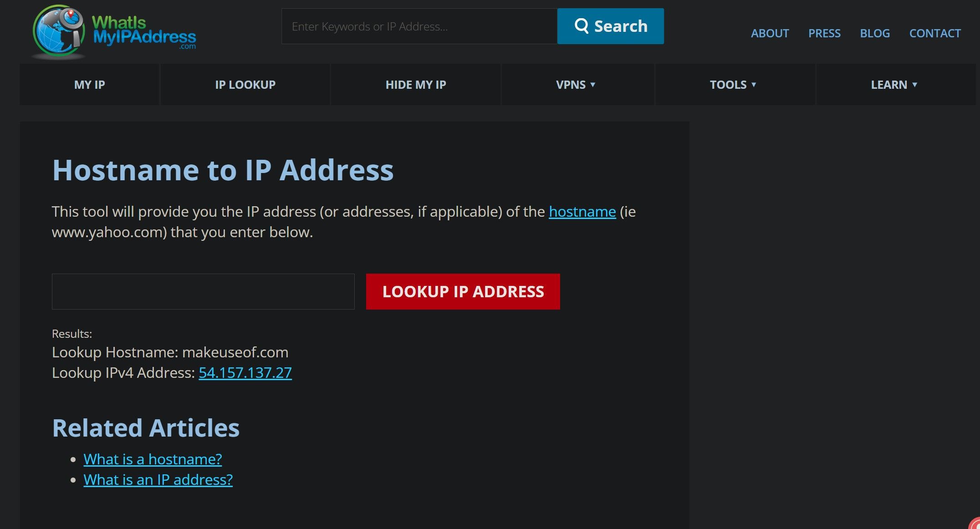This screenshot has height=529, width=980.
Task: Open the TOOLS dropdown menu
Action: coord(732,84)
